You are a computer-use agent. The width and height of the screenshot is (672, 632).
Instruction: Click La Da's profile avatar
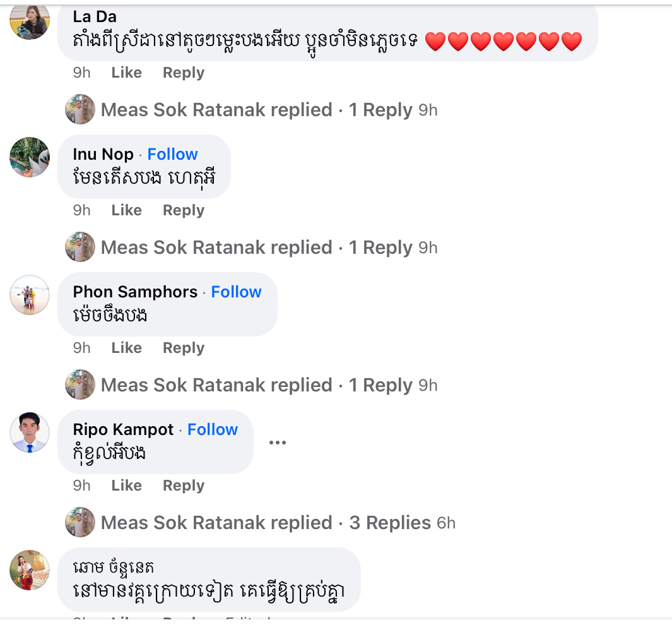[30, 21]
